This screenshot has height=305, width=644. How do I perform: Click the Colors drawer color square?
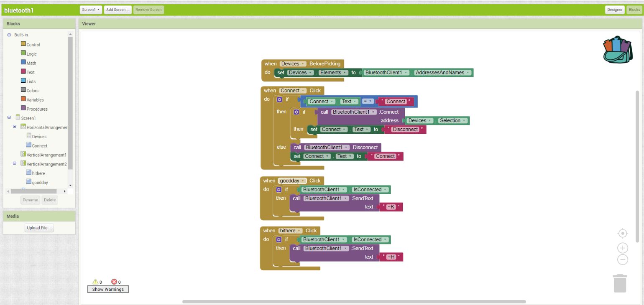pos(23,90)
